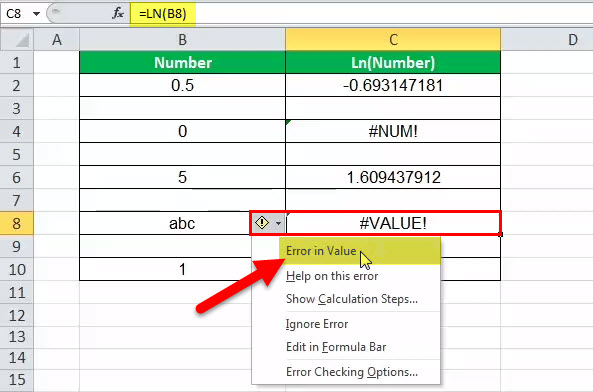Click the fx Insert Function icon
This screenshot has height=392, width=593.
[118, 14]
